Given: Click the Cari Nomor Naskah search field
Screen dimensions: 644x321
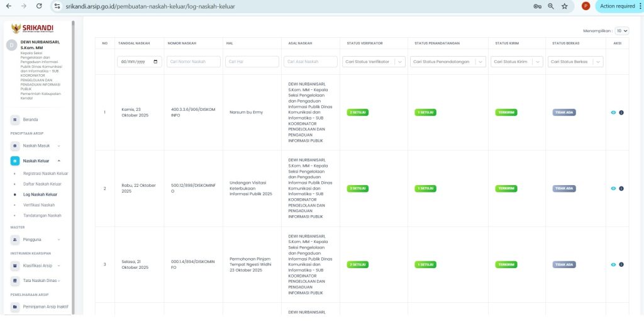Looking at the screenshot, I should [x=194, y=62].
